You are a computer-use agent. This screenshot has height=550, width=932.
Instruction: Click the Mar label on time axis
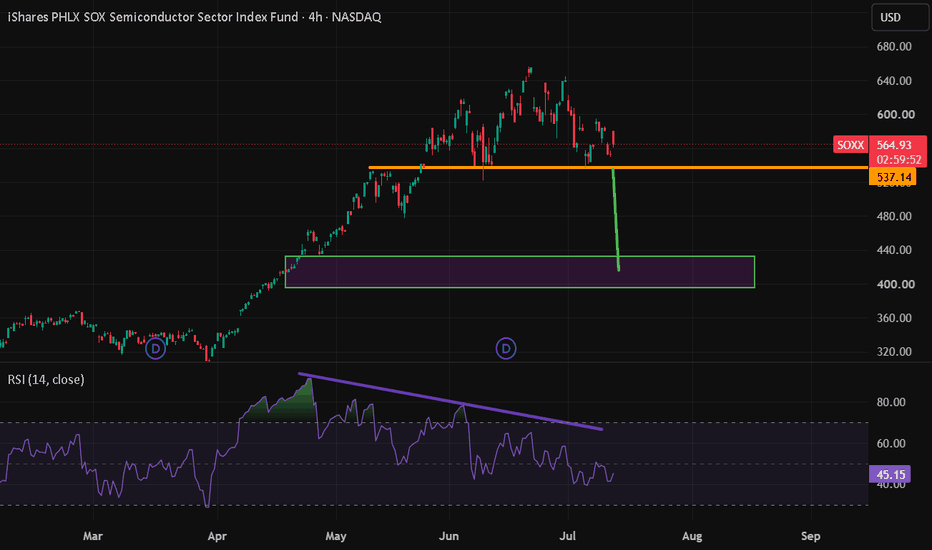click(x=93, y=536)
